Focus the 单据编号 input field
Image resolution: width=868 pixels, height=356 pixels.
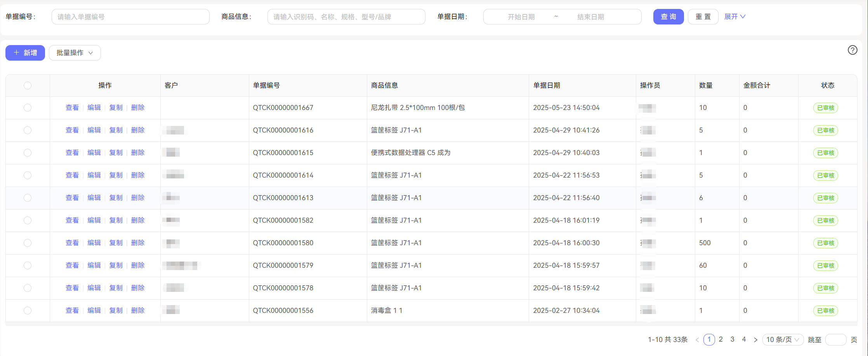click(x=130, y=17)
